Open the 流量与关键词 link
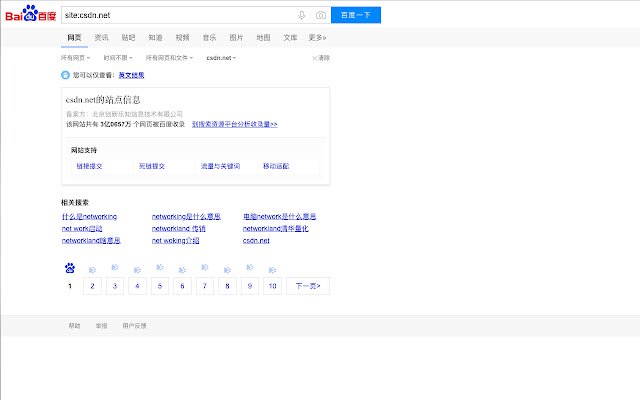640x400 pixels. (220, 166)
